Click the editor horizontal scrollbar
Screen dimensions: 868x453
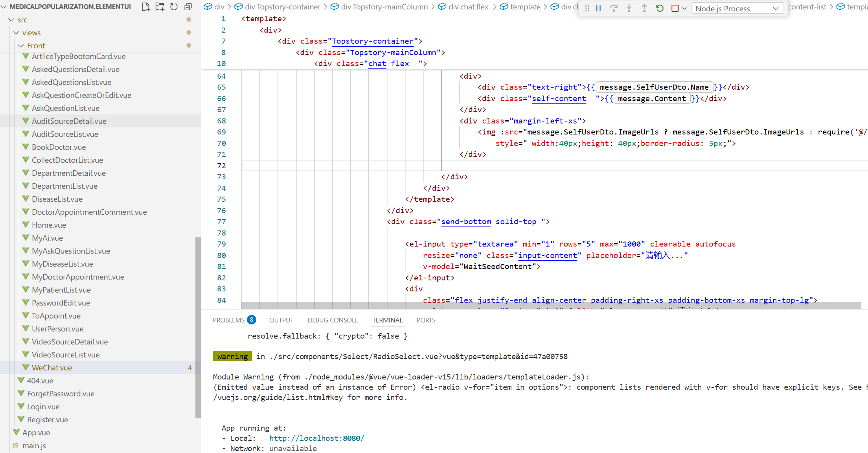point(551,306)
